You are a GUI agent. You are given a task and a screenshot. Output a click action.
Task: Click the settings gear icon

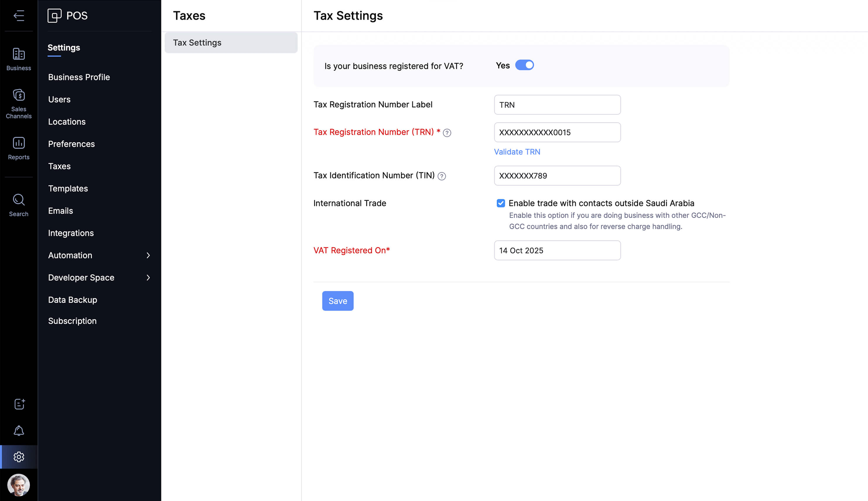coord(18,456)
